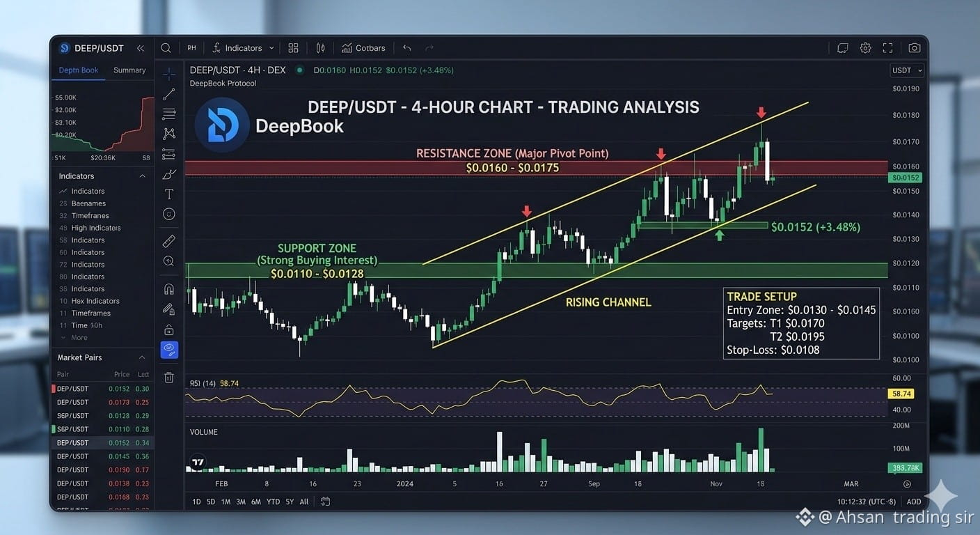980x535 pixels.
Task: Show All time range
Action: [304, 502]
